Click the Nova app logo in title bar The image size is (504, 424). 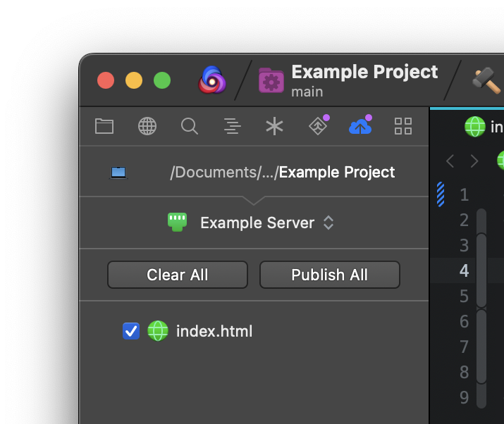point(212,80)
